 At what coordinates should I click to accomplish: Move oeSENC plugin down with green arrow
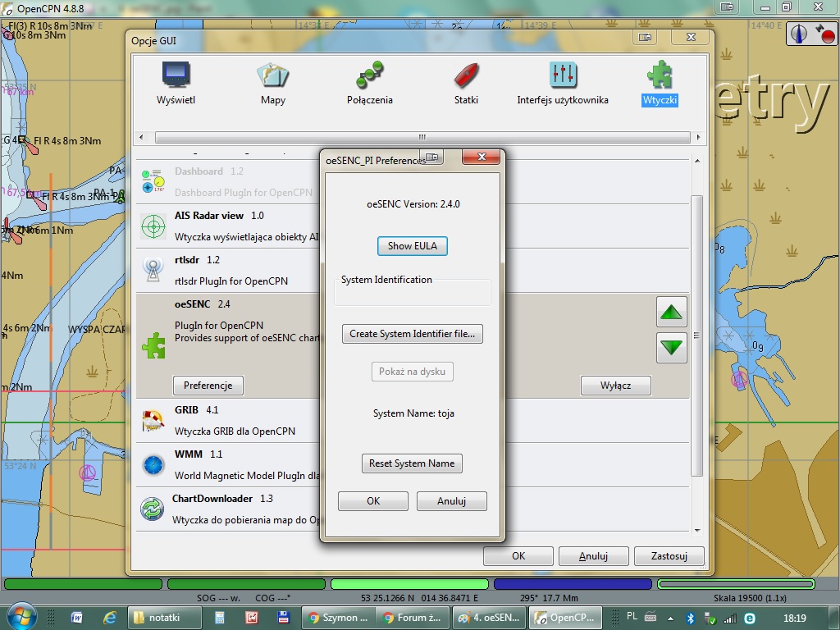coord(671,347)
